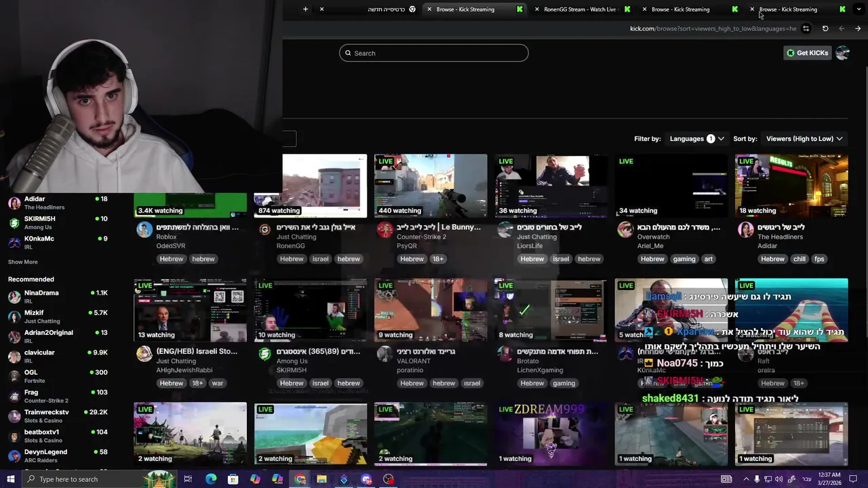
Task: Open AHighJewishRabbi's channel avatar
Action: pos(144,353)
